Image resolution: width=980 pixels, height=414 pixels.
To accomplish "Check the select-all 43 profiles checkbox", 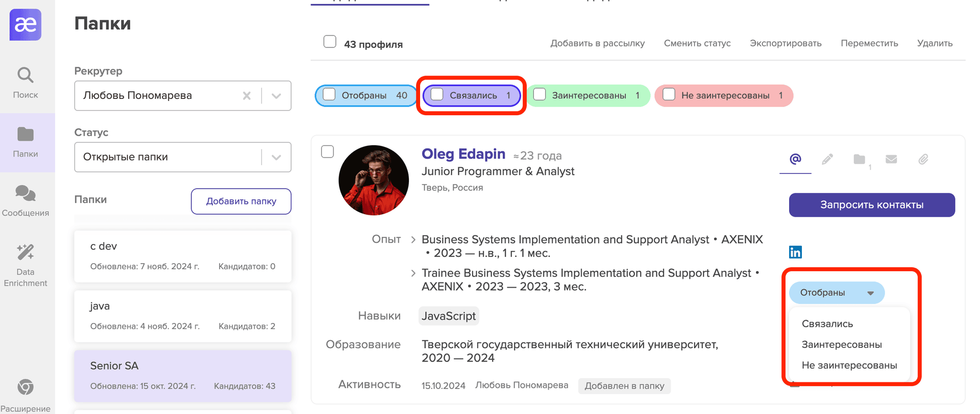I will [x=330, y=42].
